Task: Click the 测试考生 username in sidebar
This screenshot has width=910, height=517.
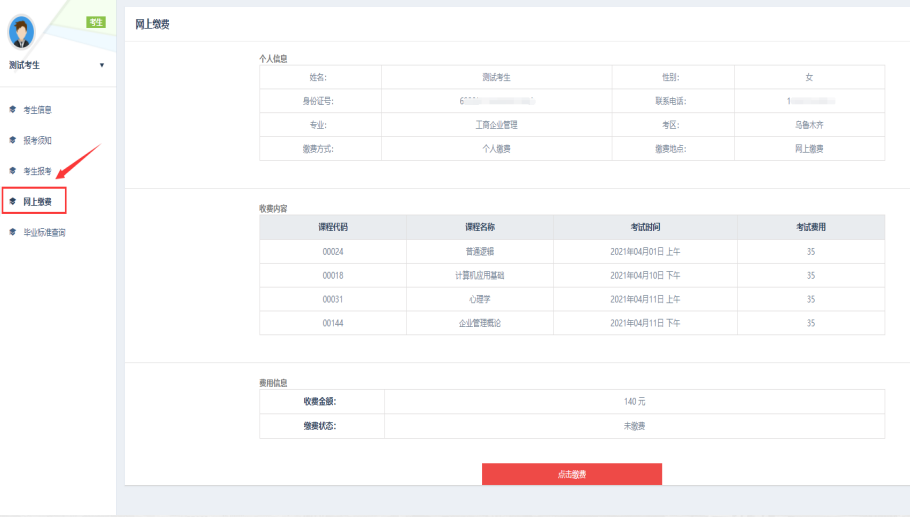Action: pyautogui.click(x=26, y=66)
